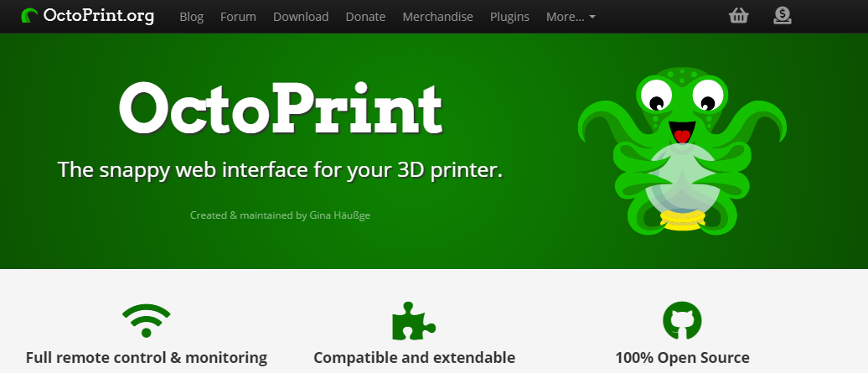Open the Merchandise section
This screenshot has width=868, height=373.
tap(437, 17)
